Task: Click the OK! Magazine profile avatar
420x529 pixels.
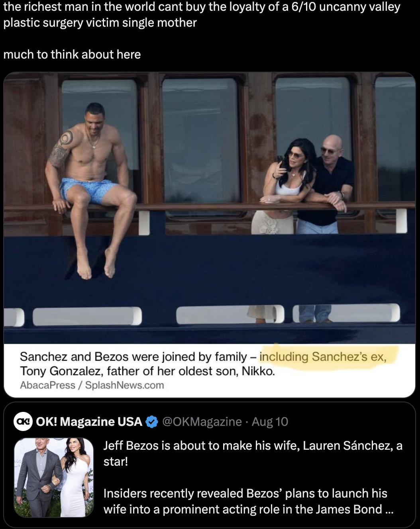Action: pos(23,422)
